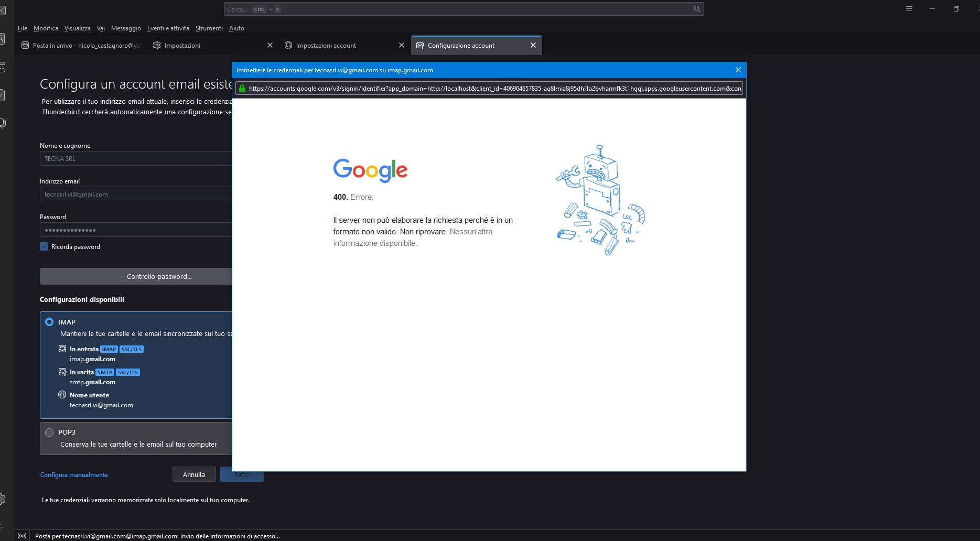Switch to the Posta in arrivo tab
The image size is (980, 541).
[81, 46]
